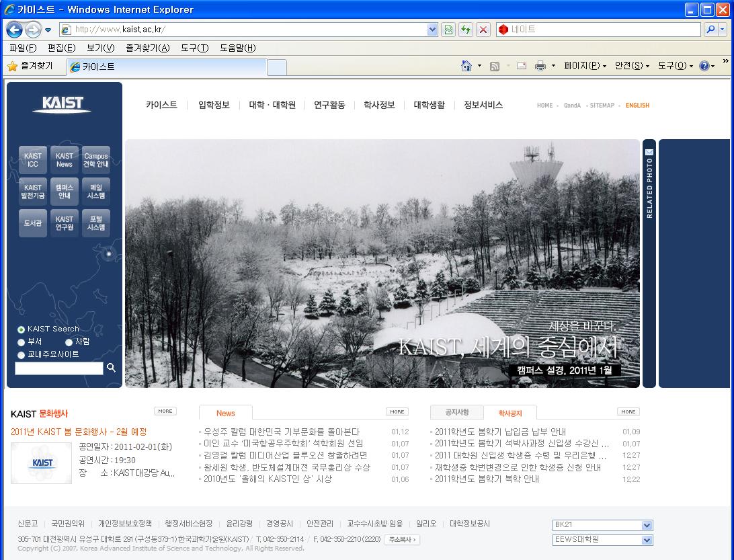734x560 pixels.
Task: Stop loading with the red X icon
Action: click(x=483, y=30)
